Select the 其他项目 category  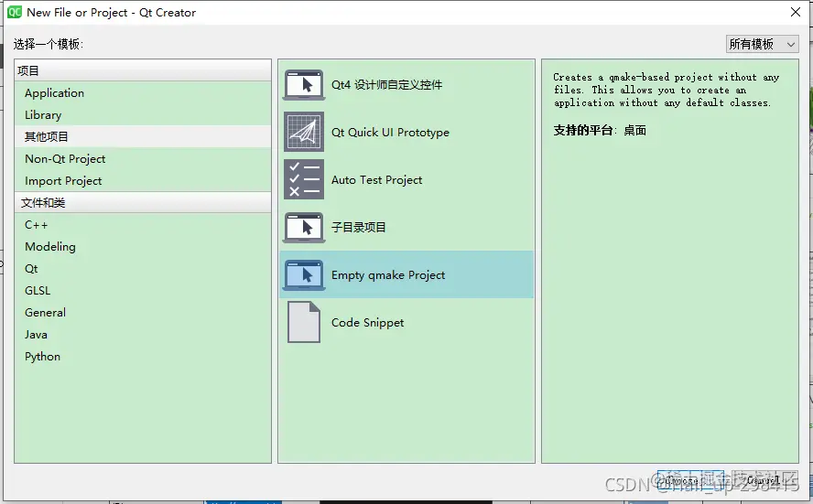[x=143, y=137]
